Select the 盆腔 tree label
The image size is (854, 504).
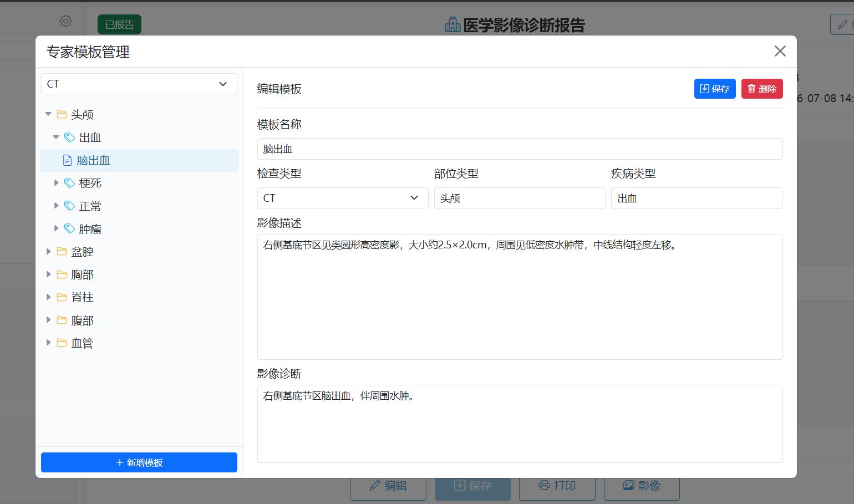click(x=82, y=251)
